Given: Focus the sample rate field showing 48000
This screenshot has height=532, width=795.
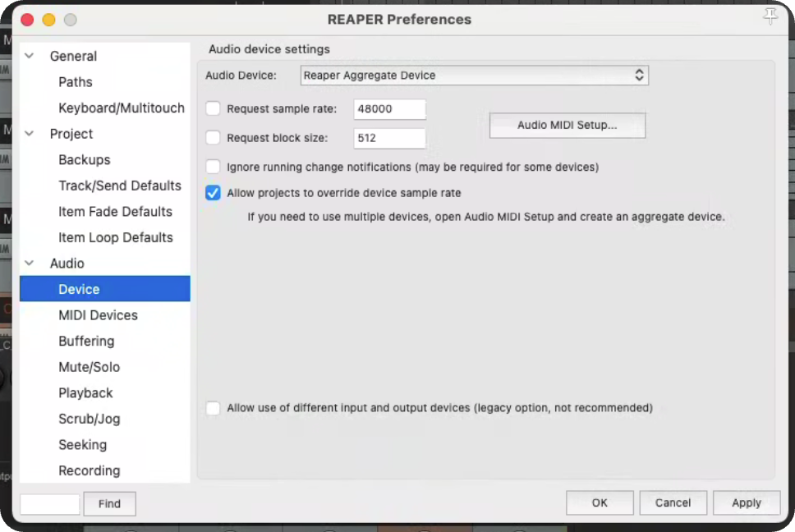Looking at the screenshot, I should click(389, 109).
